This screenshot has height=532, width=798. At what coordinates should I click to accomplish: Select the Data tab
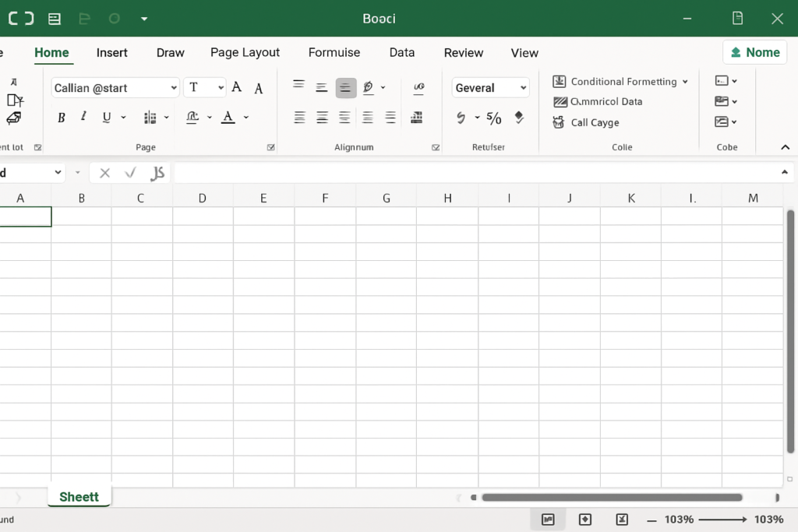tap(402, 52)
